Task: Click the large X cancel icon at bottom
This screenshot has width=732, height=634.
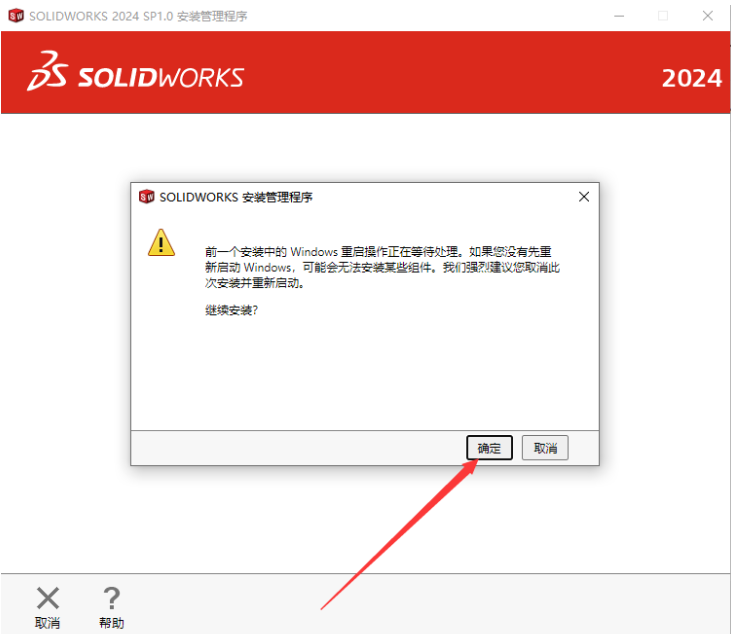Action: click(48, 598)
